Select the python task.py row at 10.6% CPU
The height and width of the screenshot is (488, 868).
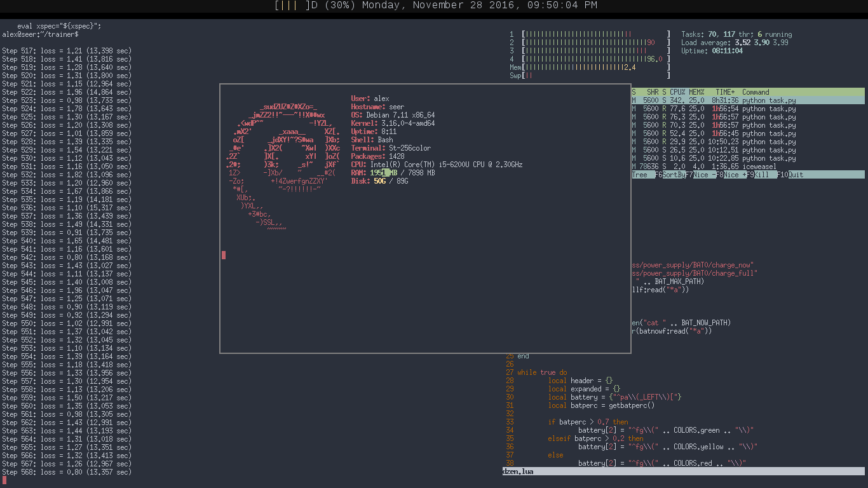(748, 158)
